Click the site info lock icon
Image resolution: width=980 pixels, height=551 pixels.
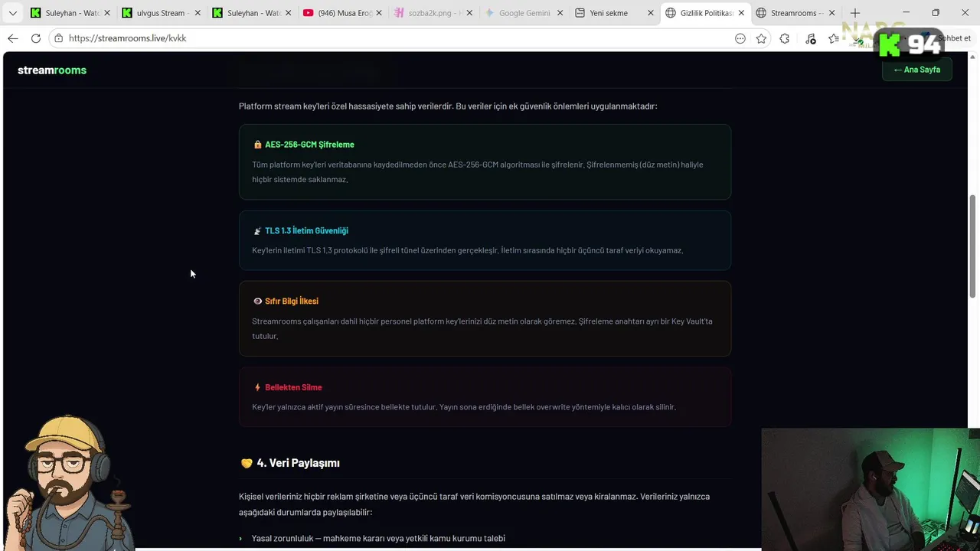[58, 38]
